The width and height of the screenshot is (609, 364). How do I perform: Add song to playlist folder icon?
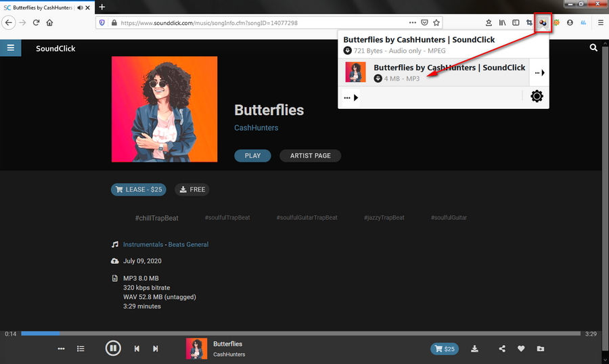point(540,349)
